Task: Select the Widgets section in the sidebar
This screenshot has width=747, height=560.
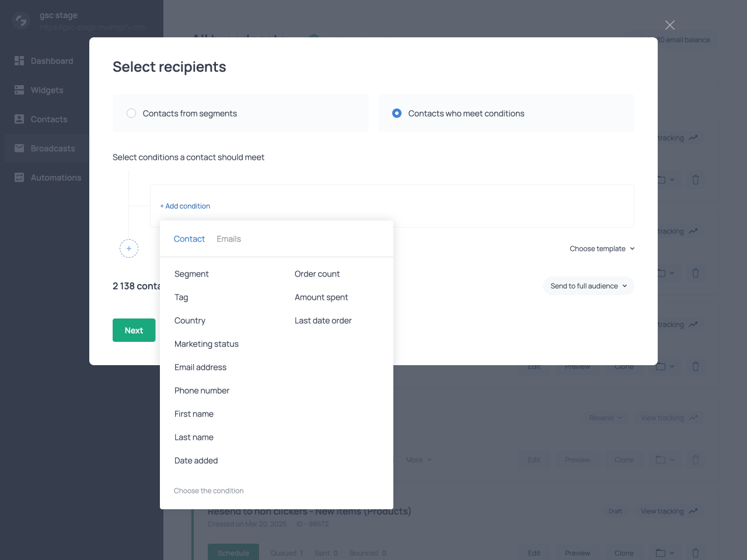Action: pos(19,90)
